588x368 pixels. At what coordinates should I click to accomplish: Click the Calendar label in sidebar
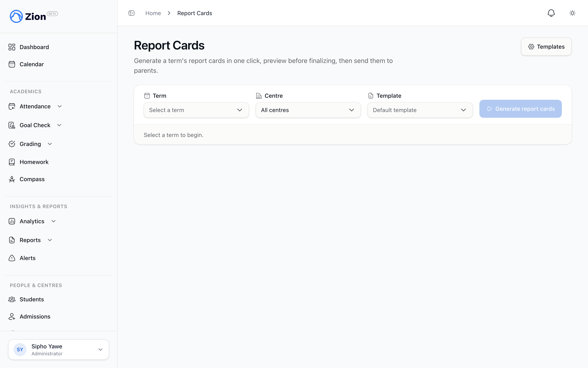[32, 64]
